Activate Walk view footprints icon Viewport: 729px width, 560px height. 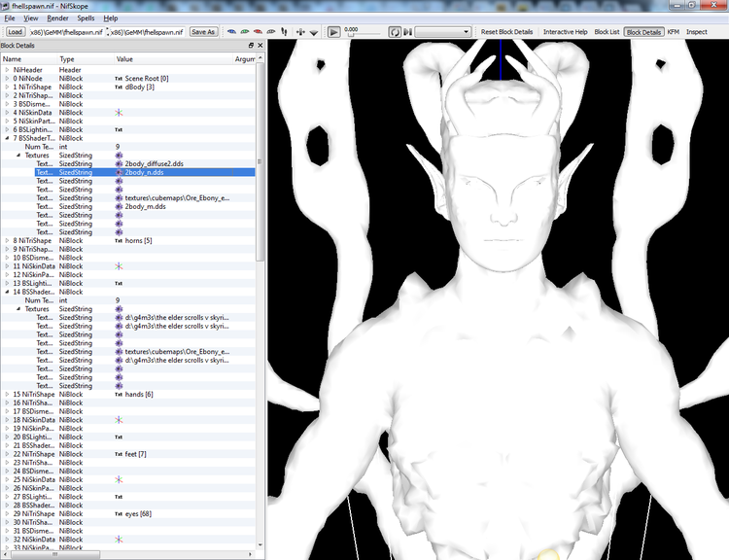click(x=284, y=32)
